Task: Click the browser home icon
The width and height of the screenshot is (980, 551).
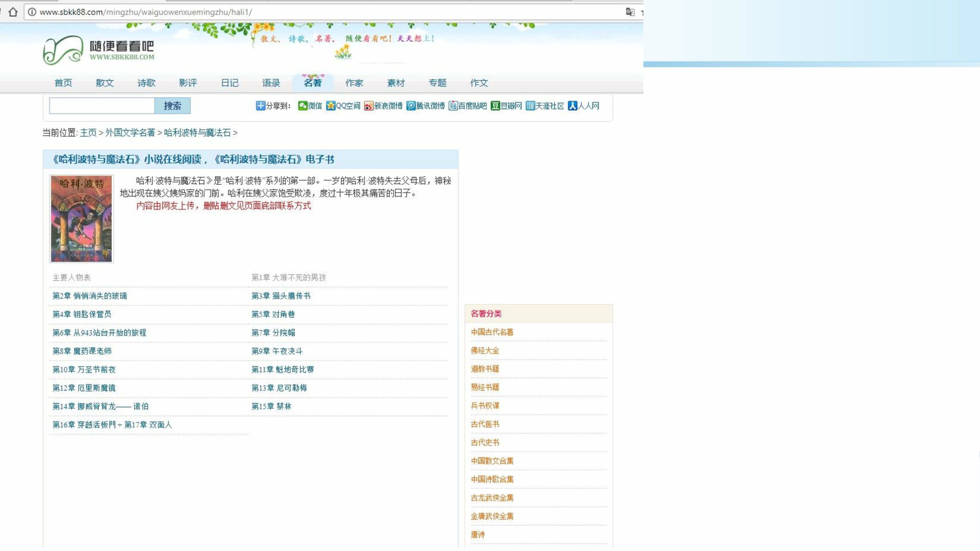Action: point(13,12)
